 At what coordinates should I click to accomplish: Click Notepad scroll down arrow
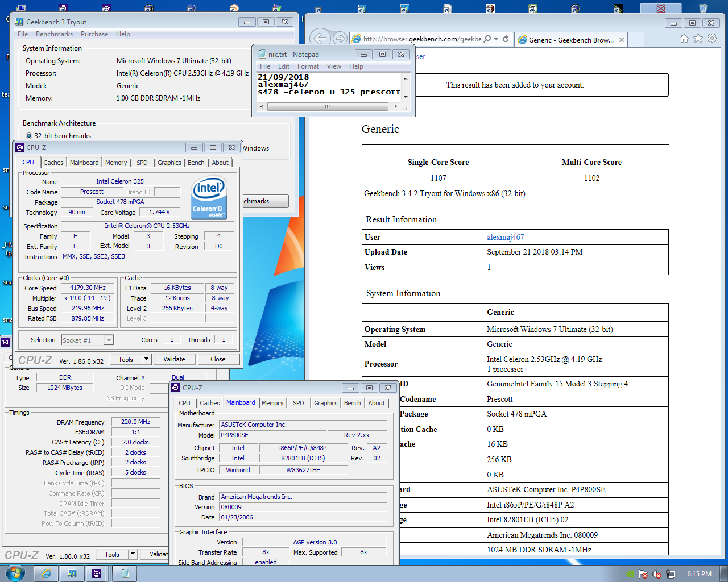pos(406,97)
